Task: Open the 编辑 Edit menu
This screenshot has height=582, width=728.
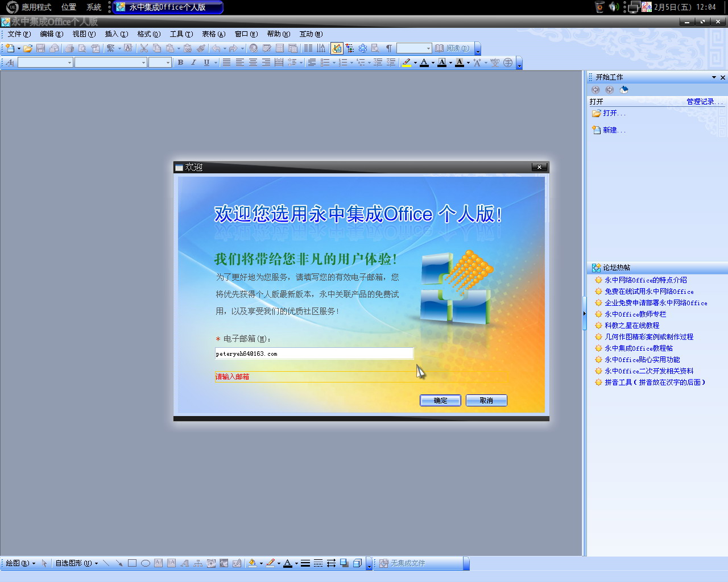Action: [52, 34]
